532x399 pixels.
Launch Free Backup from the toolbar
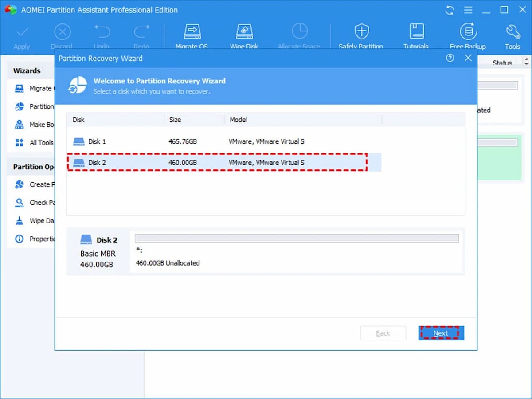click(x=468, y=35)
